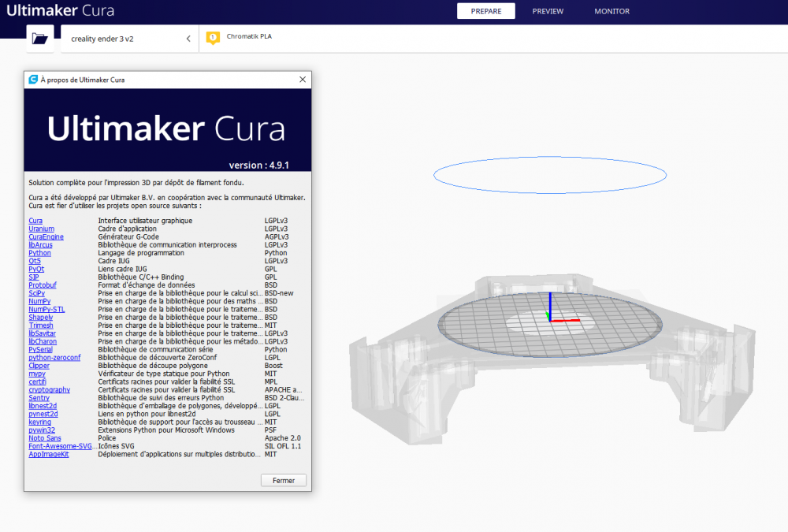Open the Uranium project link
The image size is (788, 532).
[41, 229]
